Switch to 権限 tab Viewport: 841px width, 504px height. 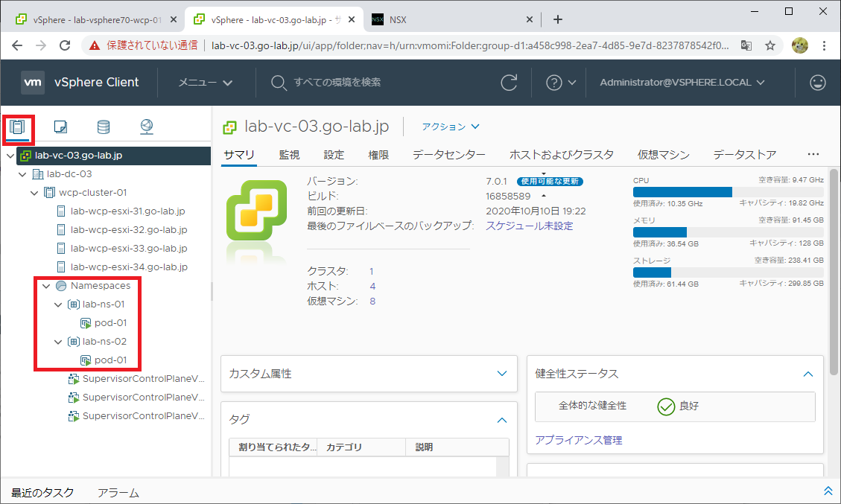[378, 155]
